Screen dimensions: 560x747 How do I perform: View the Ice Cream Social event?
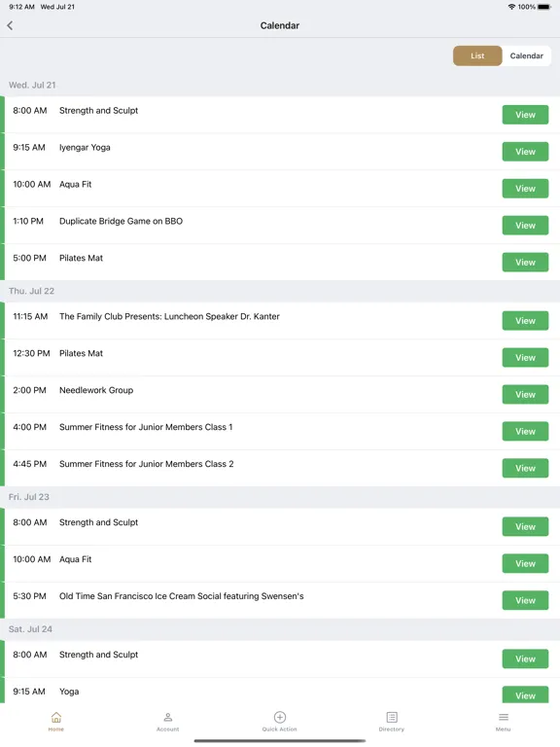(525, 600)
